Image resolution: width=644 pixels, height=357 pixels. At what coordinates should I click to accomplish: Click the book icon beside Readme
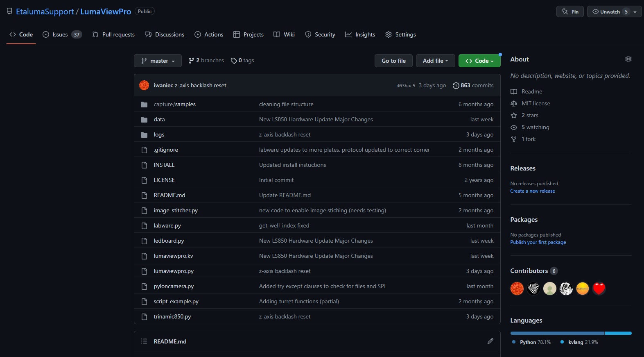pyautogui.click(x=514, y=92)
